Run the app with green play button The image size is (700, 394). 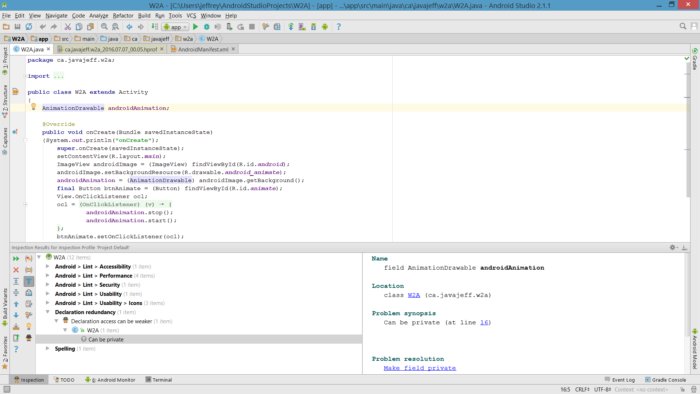195,27
